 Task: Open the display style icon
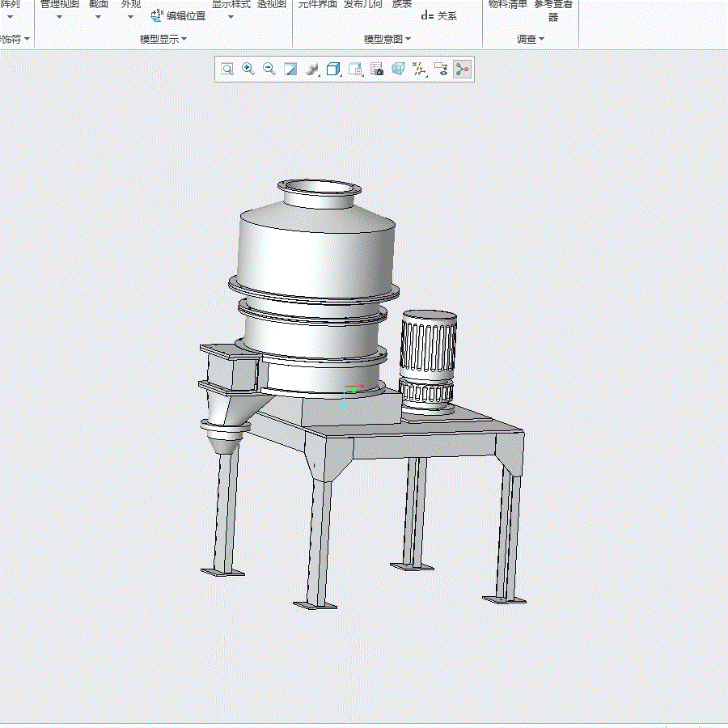coord(312,70)
